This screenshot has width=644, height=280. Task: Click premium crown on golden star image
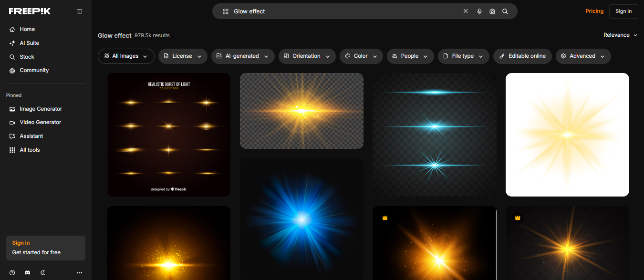tap(518, 218)
